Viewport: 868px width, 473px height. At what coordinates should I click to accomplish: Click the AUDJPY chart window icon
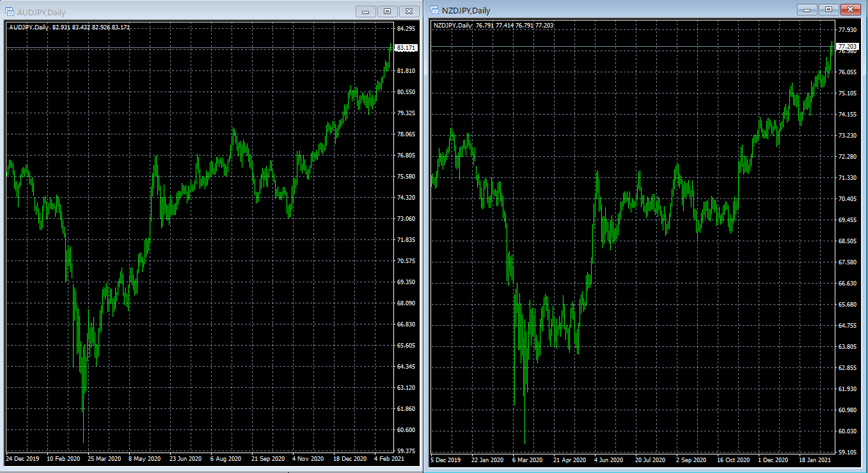(x=10, y=12)
